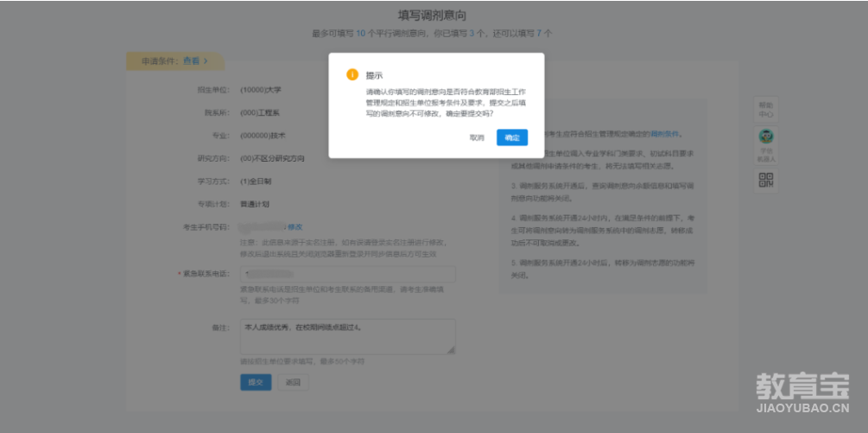Click the 填写调剂意向 page heading
868x433 pixels.
pyautogui.click(x=433, y=16)
